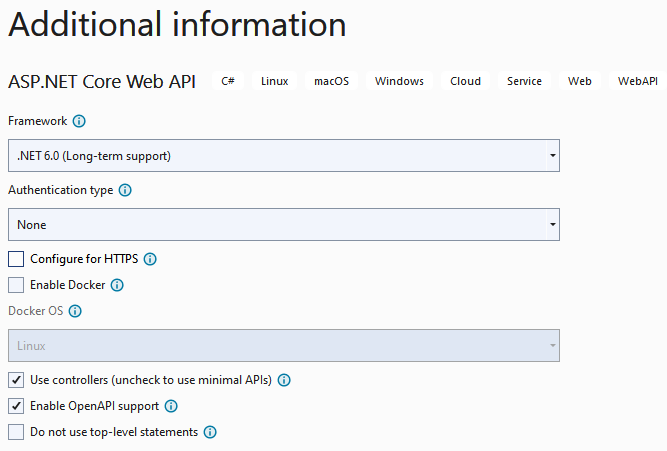667x451 pixels.
Task: Click the ASP.NET Core Web API title
Action: [x=102, y=81]
